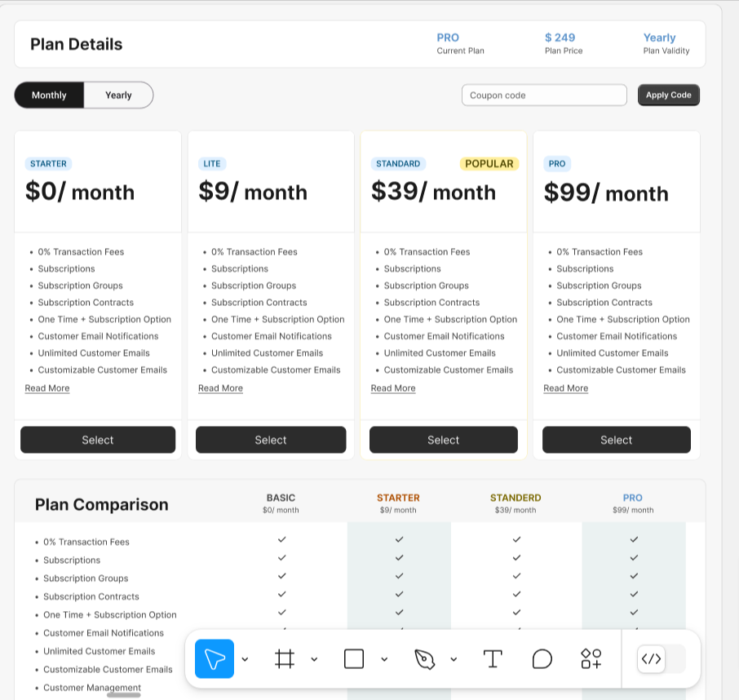Switch billing to Monthly
The height and width of the screenshot is (700, 739).
49,95
